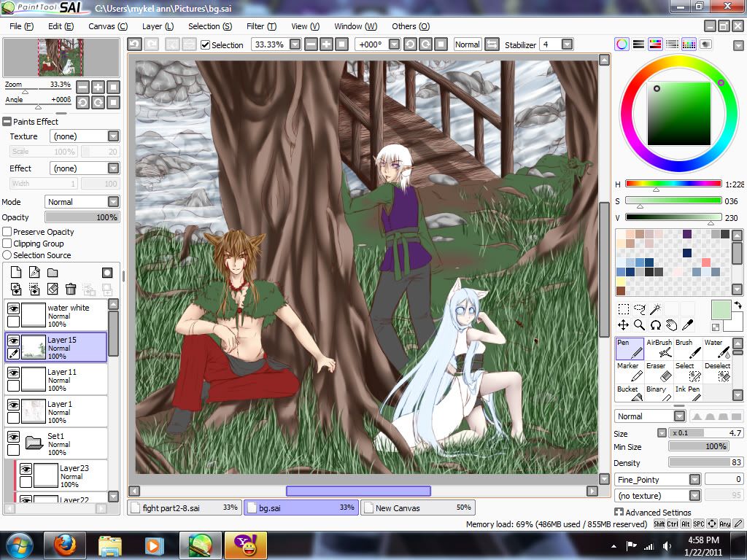Show the color wheel panel
Screen dimensions: 747x560
pos(622,44)
